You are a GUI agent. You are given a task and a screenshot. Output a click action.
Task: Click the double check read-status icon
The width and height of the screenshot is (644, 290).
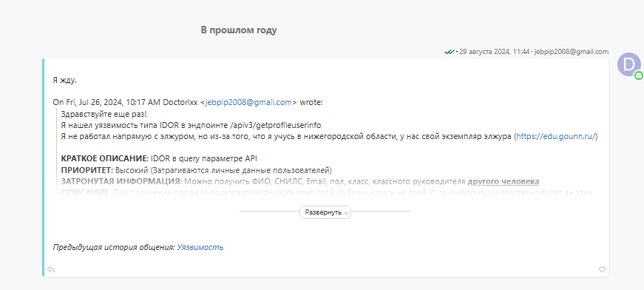[450, 52]
